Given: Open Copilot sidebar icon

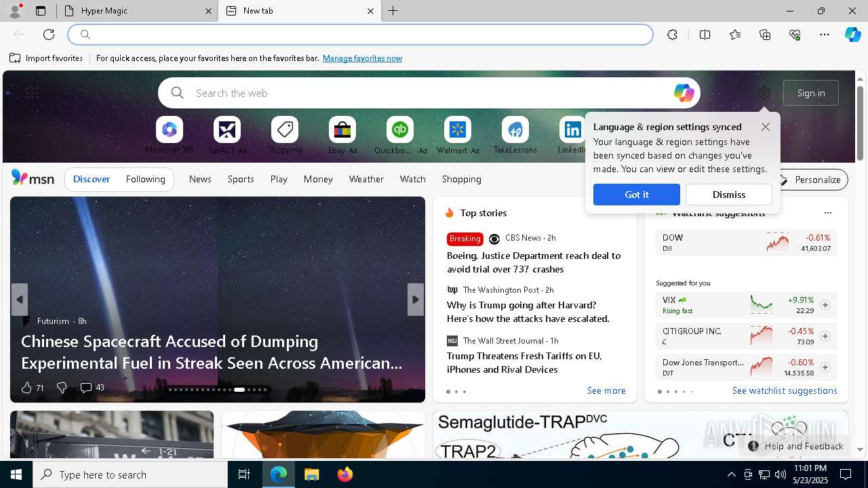Looking at the screenshot, I should (x=852, y=35).
